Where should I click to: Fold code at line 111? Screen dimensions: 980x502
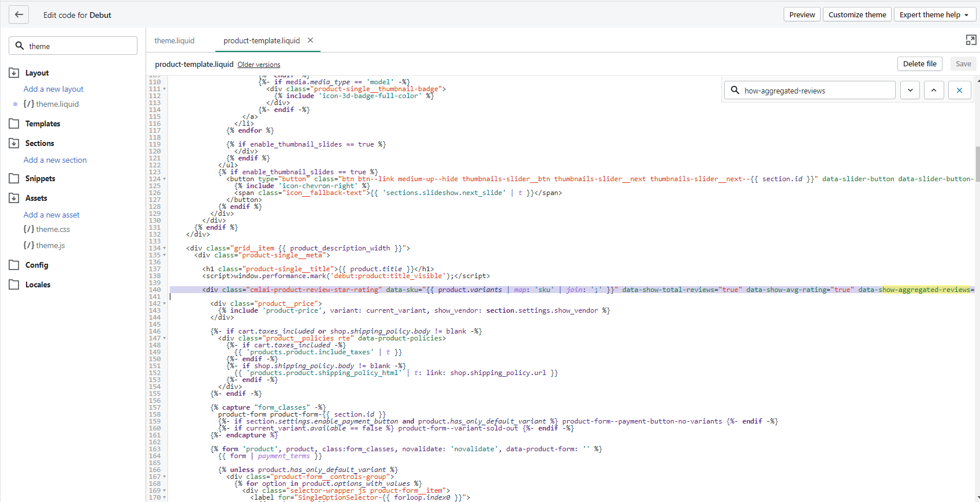point(165,89)
